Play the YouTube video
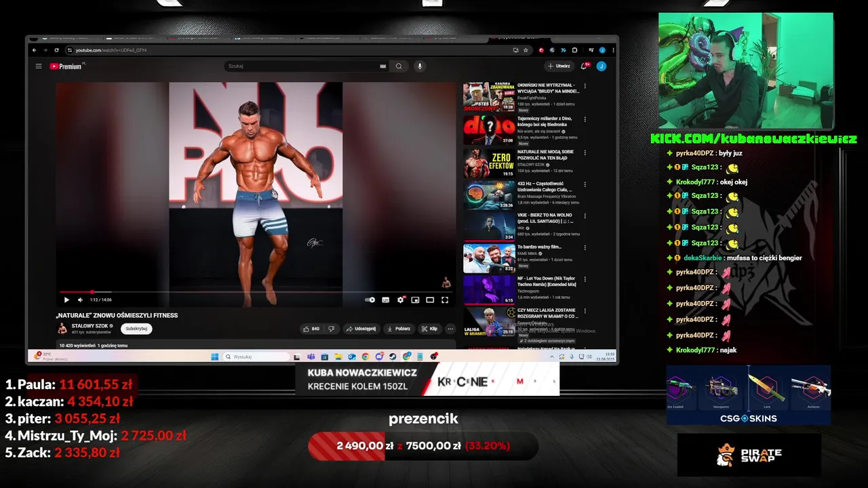The image size is (868, 488). (x=66, y=300)
